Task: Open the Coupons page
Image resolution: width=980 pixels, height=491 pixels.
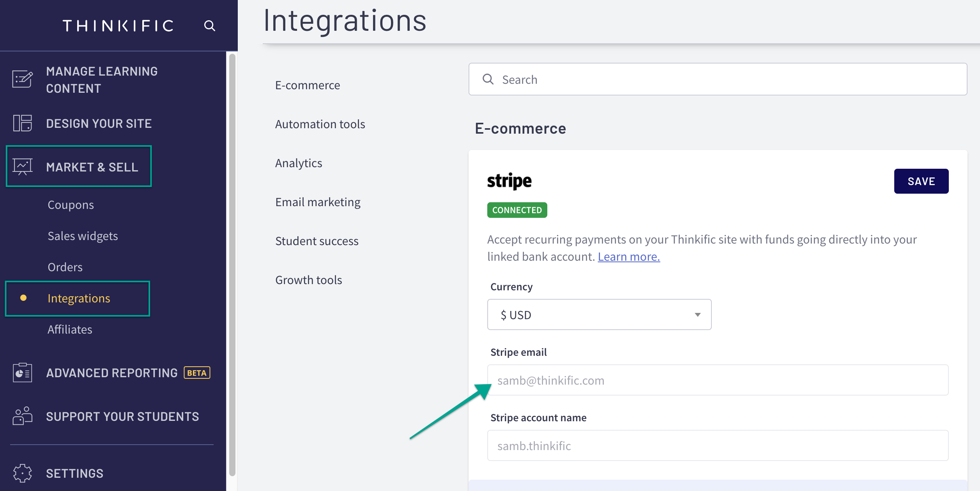Action: [x=71, y=204]
